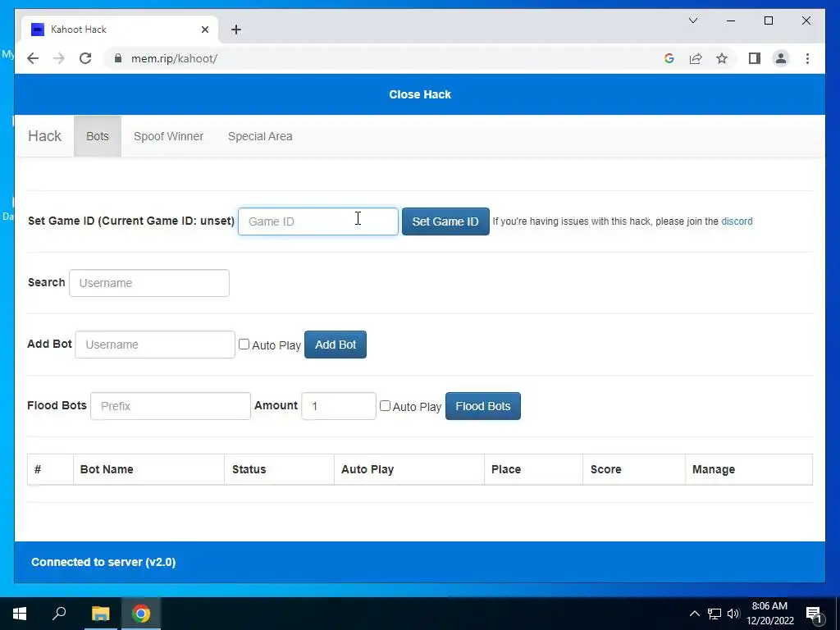This screenshot has height=630, width=840.
Task: Open a new tab with the plus icon
Action: pos(236,30)
